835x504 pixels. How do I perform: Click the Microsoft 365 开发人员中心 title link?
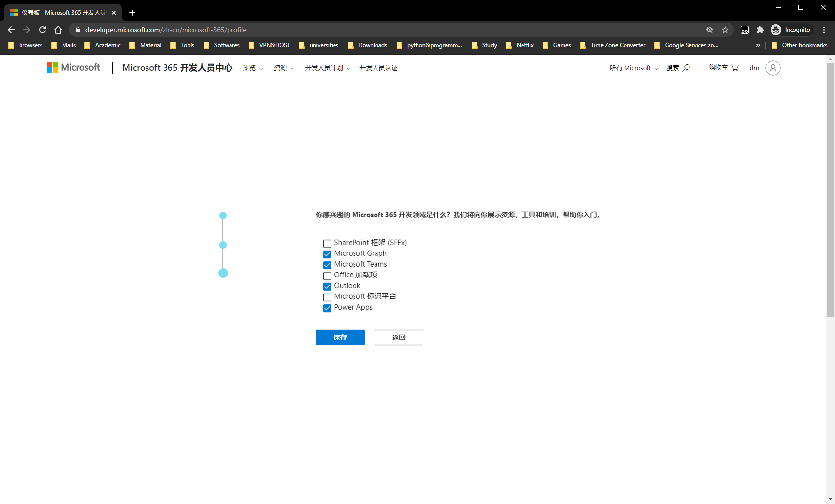177,68
